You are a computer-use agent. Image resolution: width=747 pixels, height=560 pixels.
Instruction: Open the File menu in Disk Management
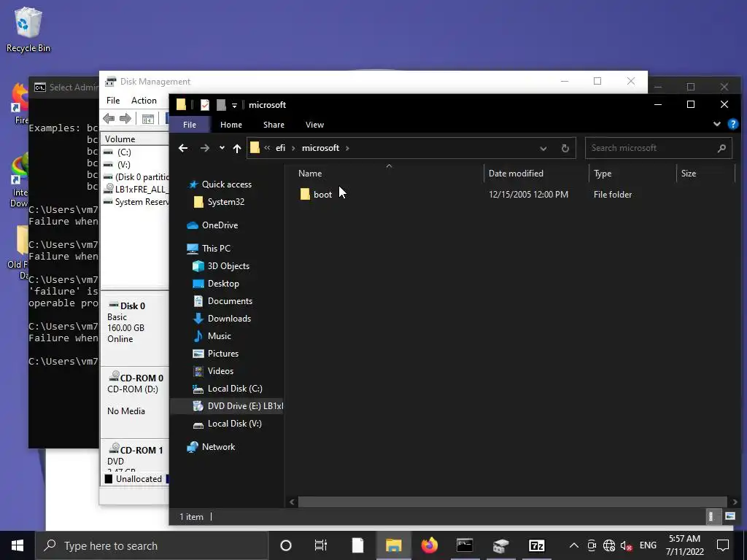113,101
